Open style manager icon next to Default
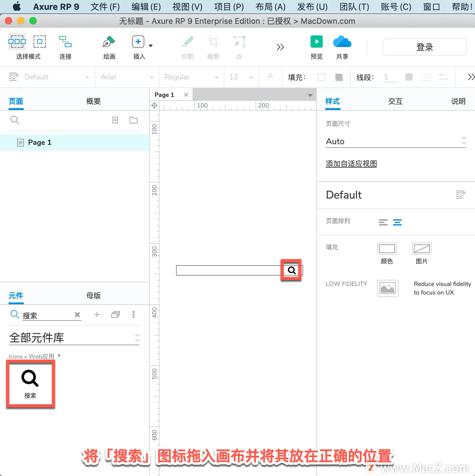Screen dimensions: 475x476 13,77
